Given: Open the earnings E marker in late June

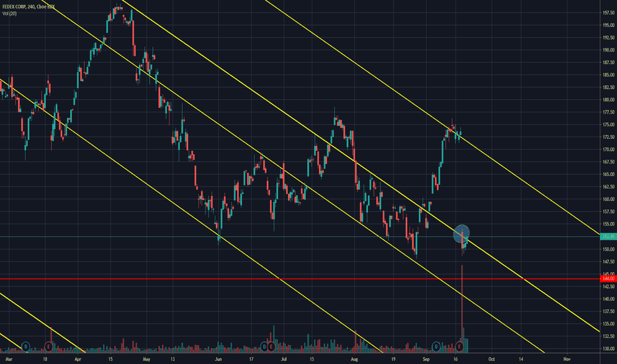Looking at the screenshot, I should pos(271,347).
